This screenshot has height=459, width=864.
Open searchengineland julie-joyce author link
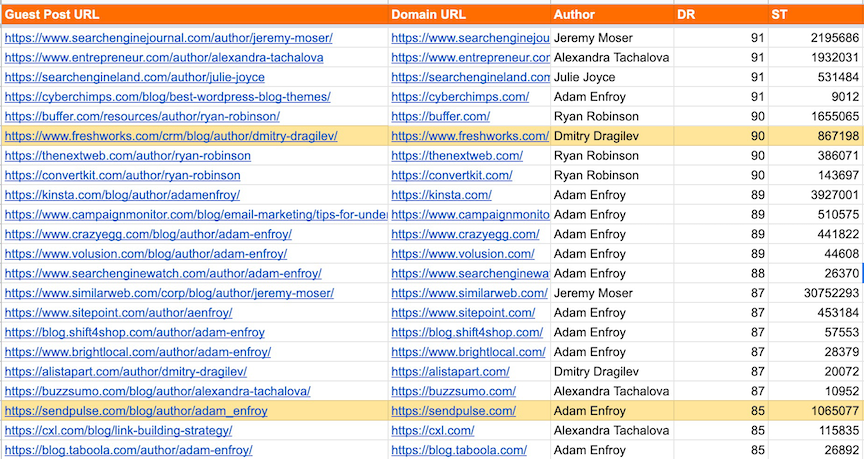pyautogui.click(x=134, y=77)
